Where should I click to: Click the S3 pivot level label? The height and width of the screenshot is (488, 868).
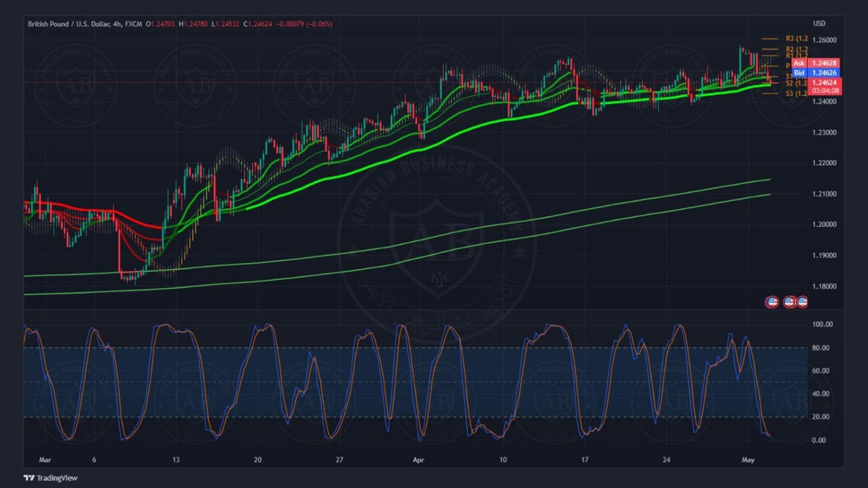point(796,94)
